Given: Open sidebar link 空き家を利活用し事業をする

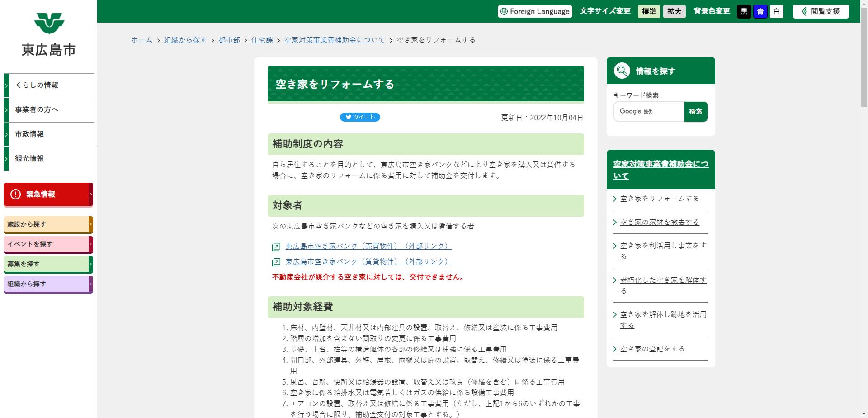Looking at the screenshot, I should [663, 251].
